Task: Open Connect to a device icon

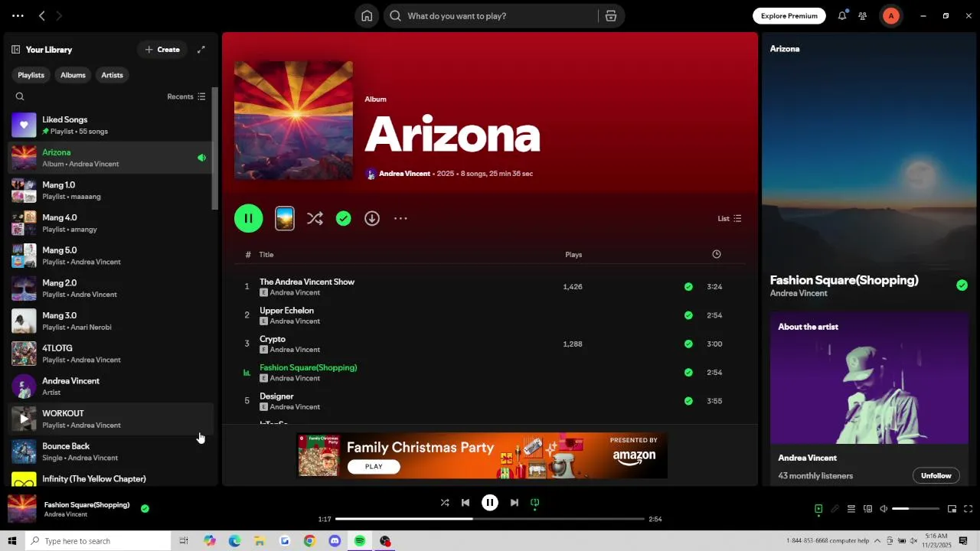Action: pyautogui.click(x=867, y=509)
